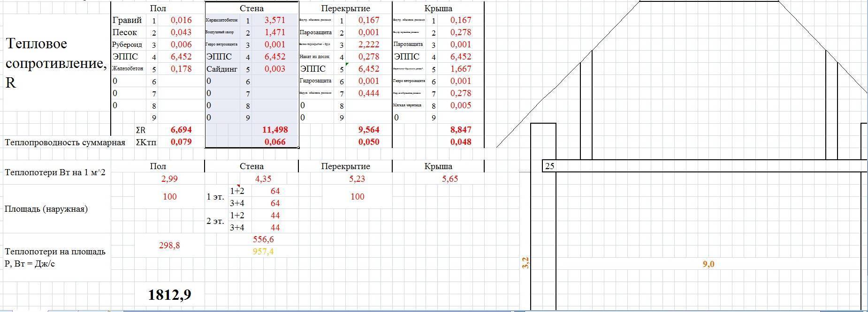Click the Гравий cell in the Пол column
The height and width of the screenshot is (312, 868).
point(127,20)
